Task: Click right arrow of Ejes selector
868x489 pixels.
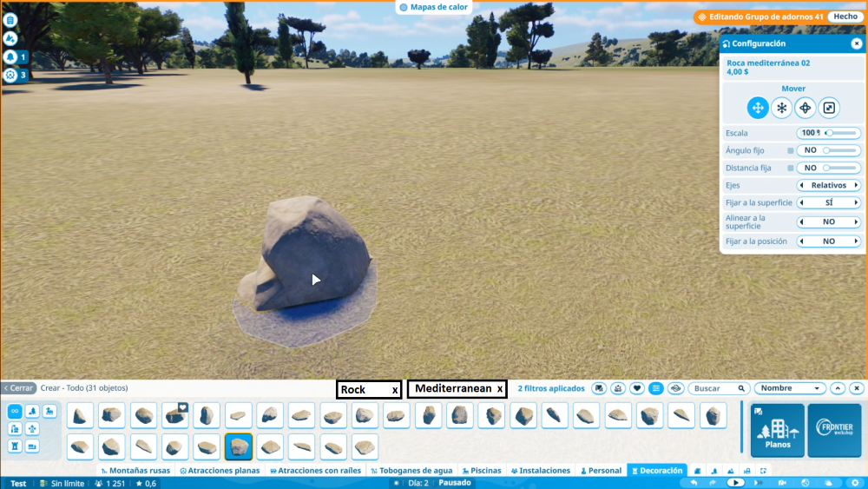Action: pyautogui.click(x=856, y=186)
